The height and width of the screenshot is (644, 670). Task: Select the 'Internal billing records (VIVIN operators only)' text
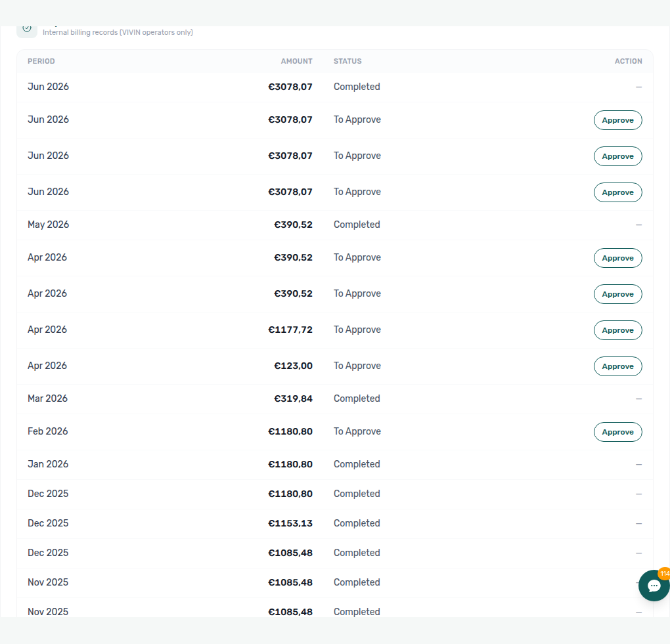point(118,32)
